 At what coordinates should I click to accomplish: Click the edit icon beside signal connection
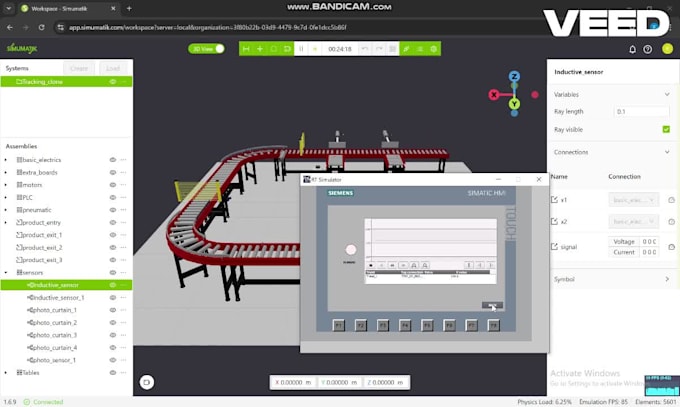point(554,246)
